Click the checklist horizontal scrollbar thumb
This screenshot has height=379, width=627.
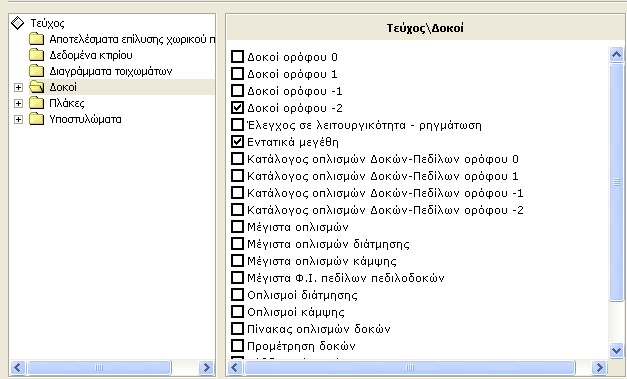click(410, 367)
